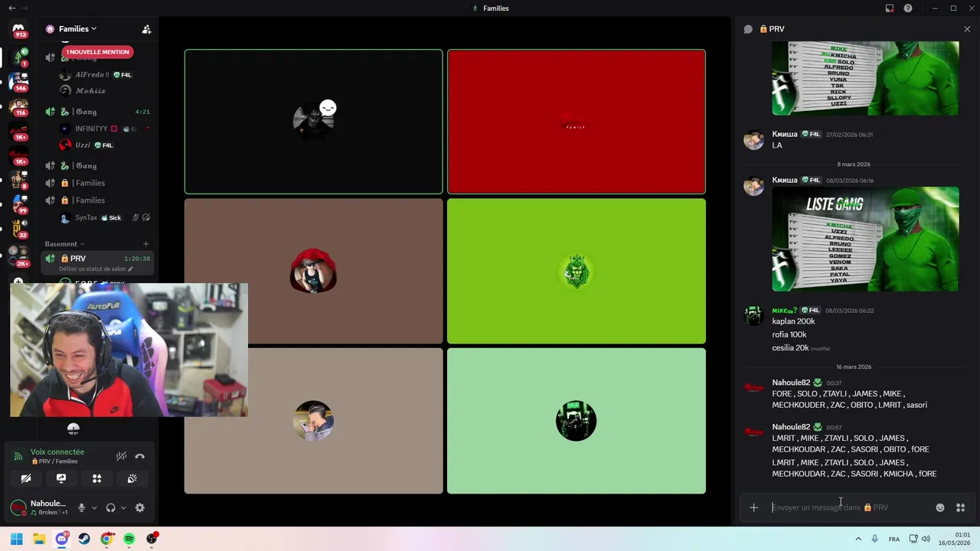Image resolution: width=980 pixels, height=551 pixels.
Task: Mute the microphone
Action: click(82, 507)
